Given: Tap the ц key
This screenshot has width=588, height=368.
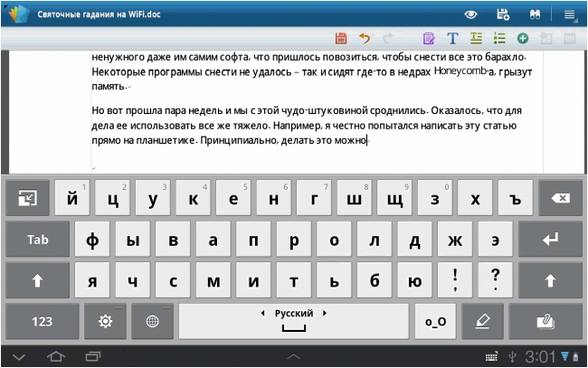Looking at the screenshot, I should coord(112,198).
